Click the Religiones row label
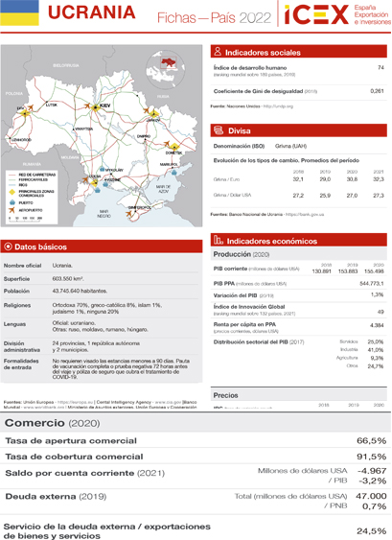This screenshot has height=540, width=392. pyautogui.click(x=17, y=305)
